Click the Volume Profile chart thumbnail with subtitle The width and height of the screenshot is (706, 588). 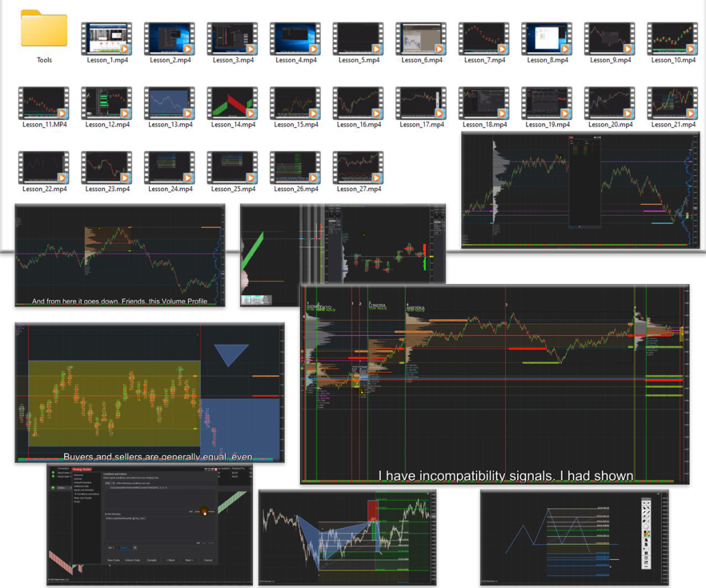click(119, 256)
